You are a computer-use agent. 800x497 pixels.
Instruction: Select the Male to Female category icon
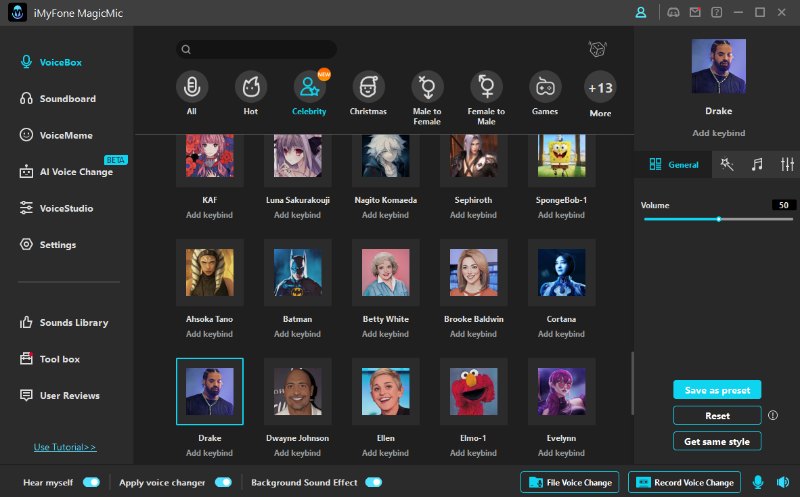point(427,87)
